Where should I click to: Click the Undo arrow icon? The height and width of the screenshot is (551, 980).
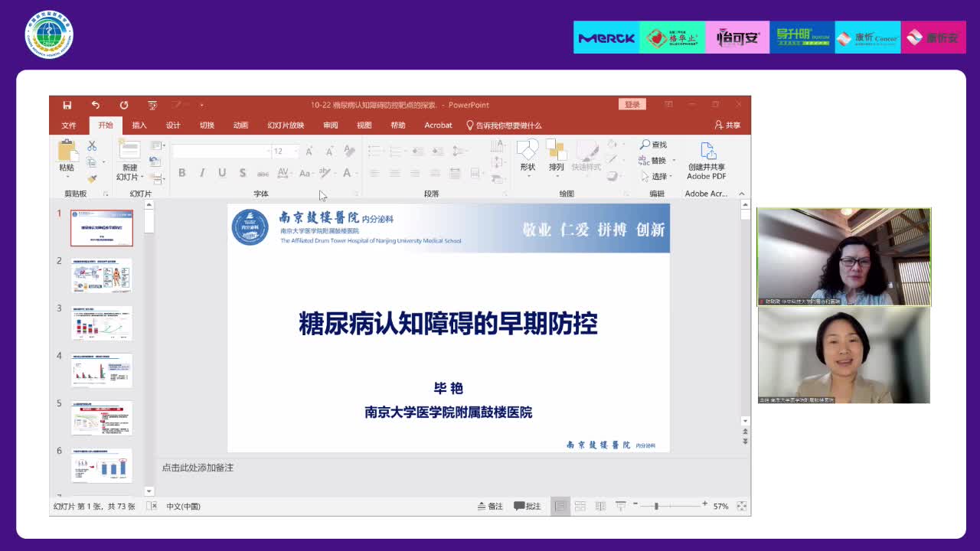click(x=96, y=105)
